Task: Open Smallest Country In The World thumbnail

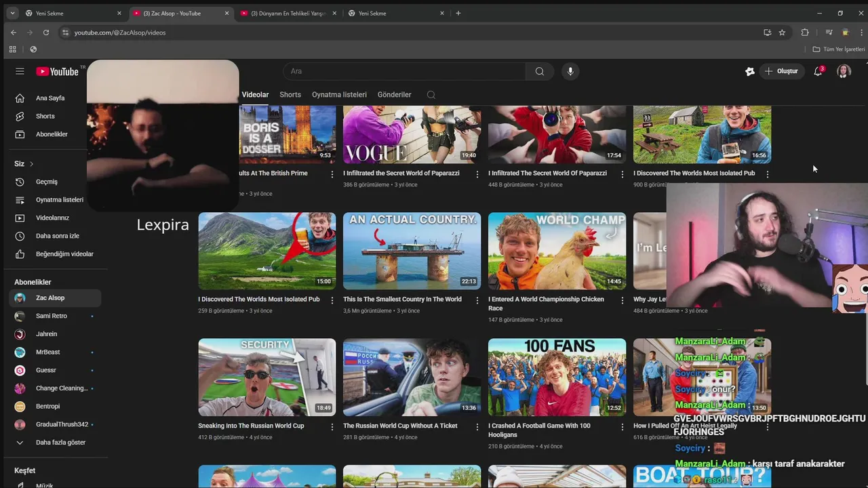Action: pyautogui.click(x=412, y=251)
